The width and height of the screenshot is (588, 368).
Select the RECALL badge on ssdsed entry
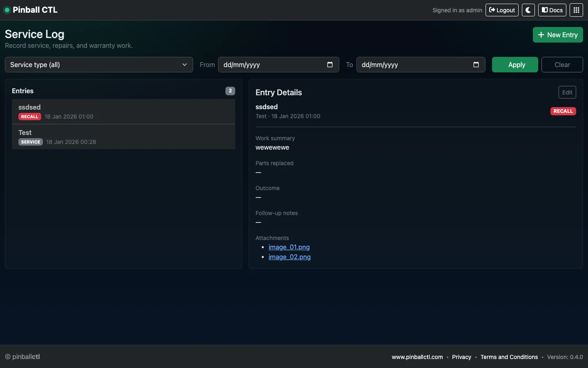point(29,117)
